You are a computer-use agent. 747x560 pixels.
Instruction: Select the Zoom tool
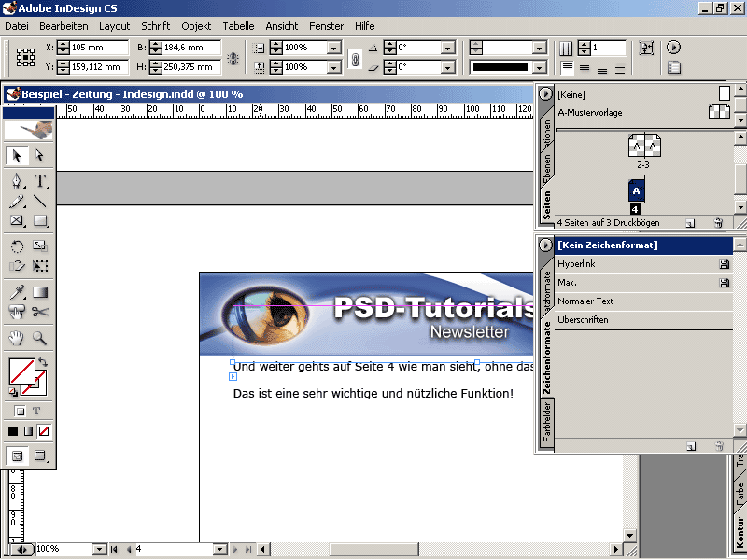(40, 338)
